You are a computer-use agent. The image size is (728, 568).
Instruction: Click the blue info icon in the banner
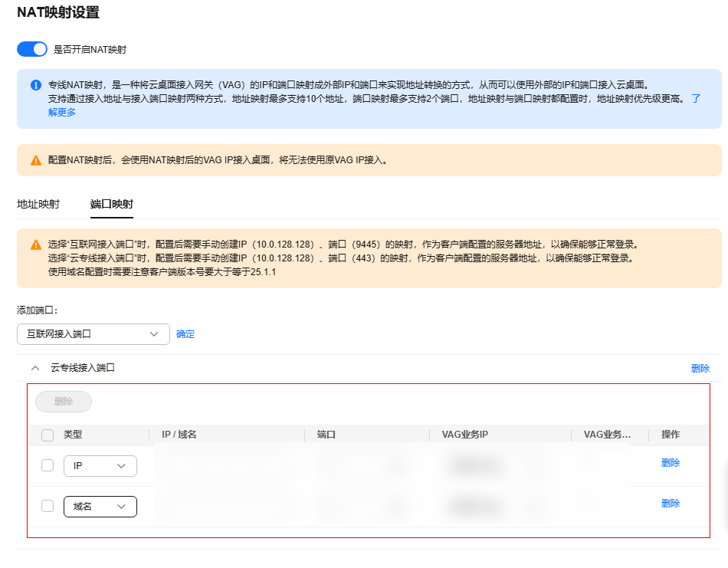tap(35, 85)
